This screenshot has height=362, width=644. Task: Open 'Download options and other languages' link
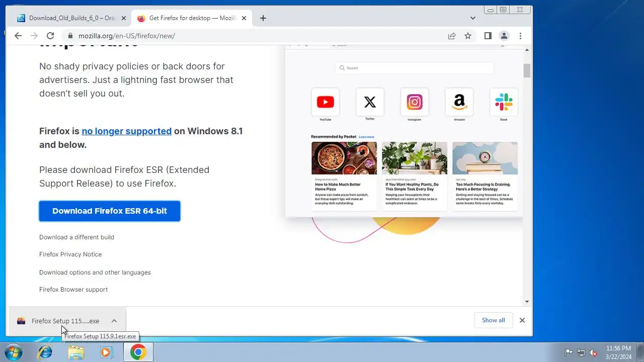[x=95, y=273]
